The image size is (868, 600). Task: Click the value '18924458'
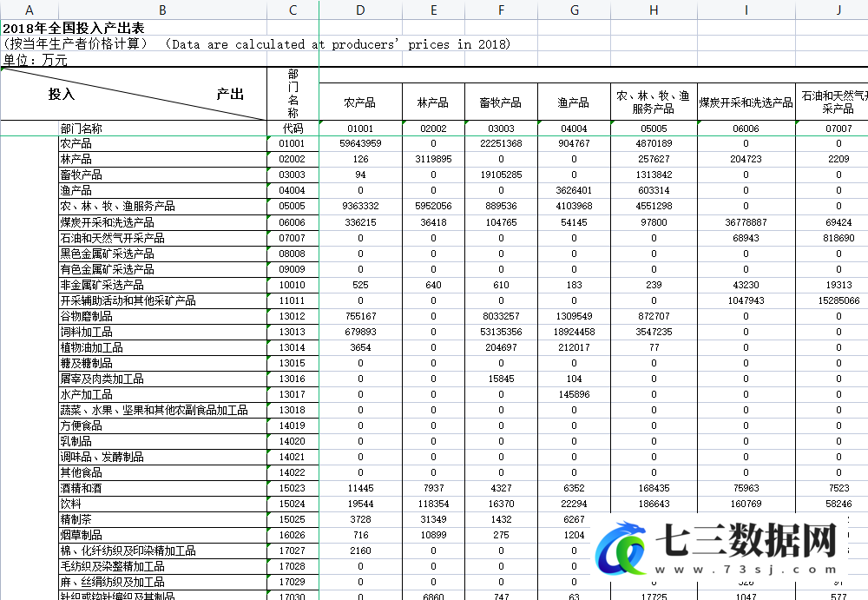pyautogui.click(x=574, y=332)
